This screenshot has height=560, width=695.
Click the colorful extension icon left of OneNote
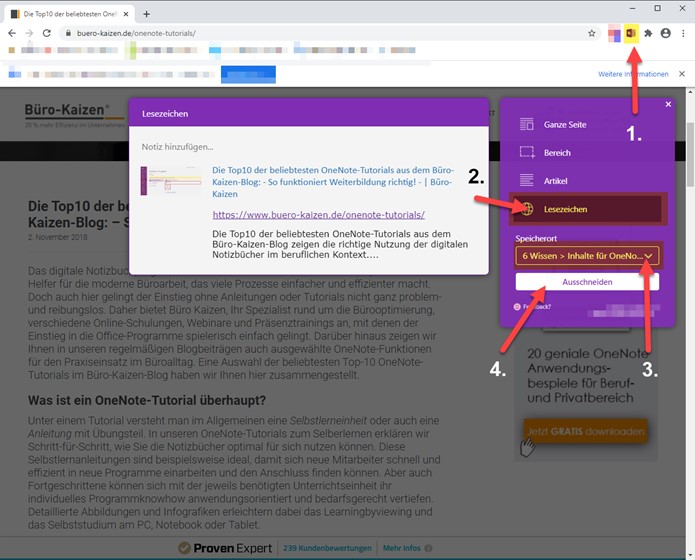click(614, 34)
